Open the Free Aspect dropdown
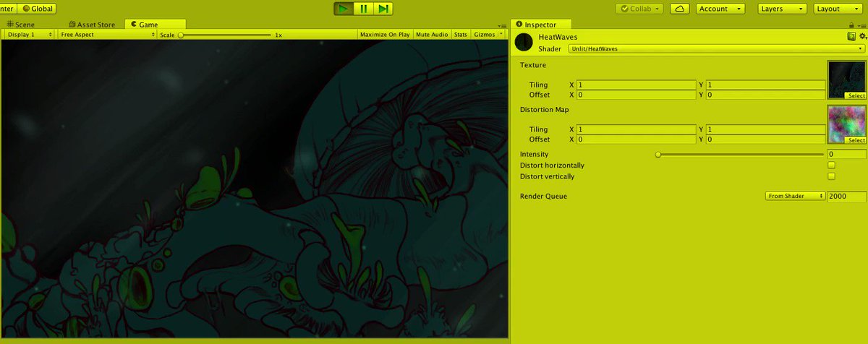The height and width of the screenshot is (344, 868). pos(106,34)
